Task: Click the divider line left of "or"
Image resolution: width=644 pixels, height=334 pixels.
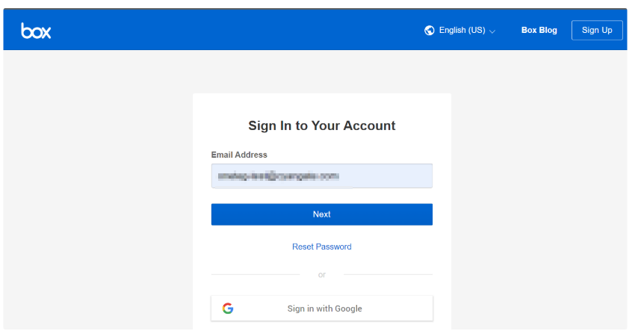Action: click(x=255, y=275)
